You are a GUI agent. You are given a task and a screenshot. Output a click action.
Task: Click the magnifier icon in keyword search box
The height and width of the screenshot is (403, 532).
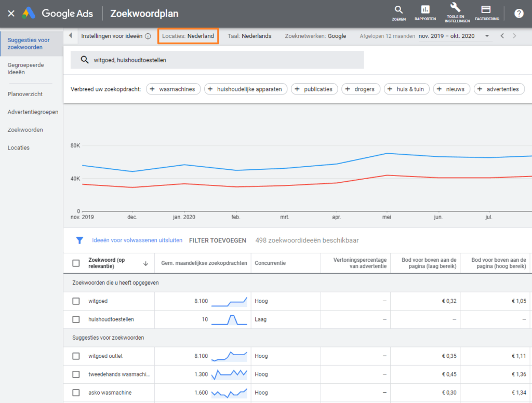click(85, 60)
